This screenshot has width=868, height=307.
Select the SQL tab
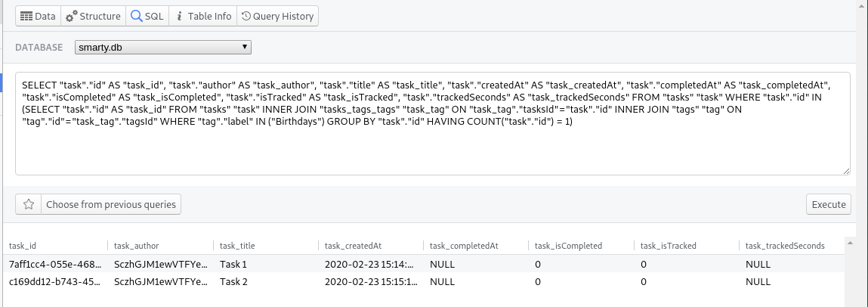pyautogui.click(x=147, y=16)
